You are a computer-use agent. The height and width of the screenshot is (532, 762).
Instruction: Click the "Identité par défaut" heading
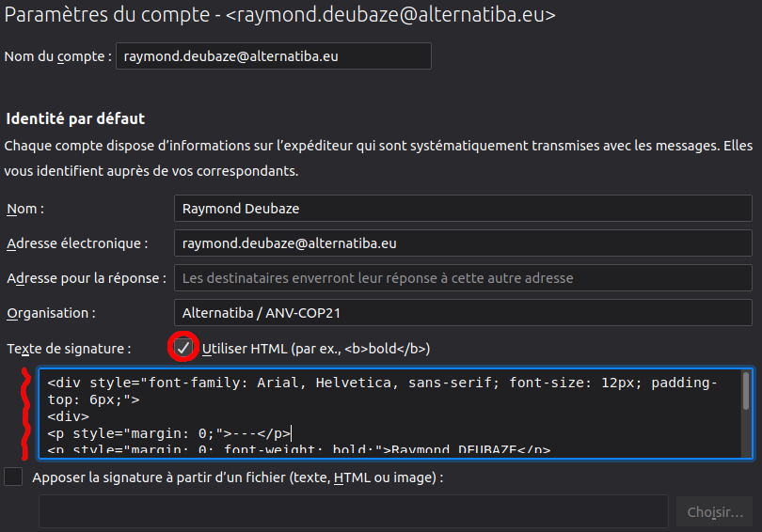75,118
